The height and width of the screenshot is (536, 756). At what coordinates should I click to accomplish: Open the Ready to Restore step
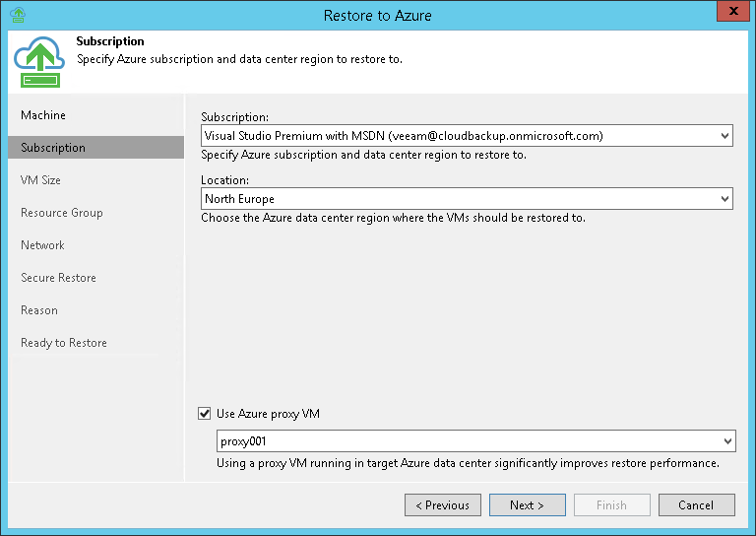[64, 343]
